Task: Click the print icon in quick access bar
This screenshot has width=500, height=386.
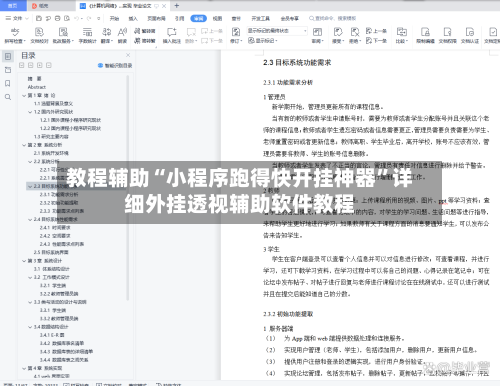Action: point(57,18)
